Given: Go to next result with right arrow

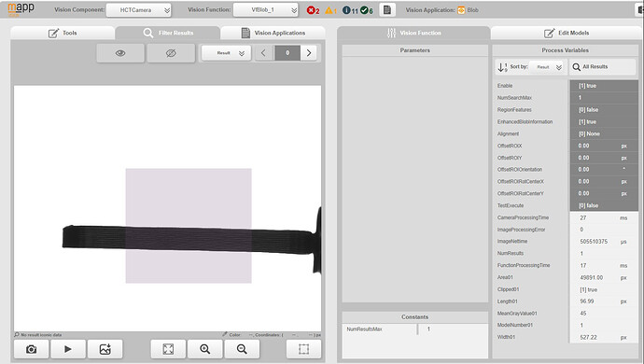Looking at the screenshot, I should coord(309,53).
